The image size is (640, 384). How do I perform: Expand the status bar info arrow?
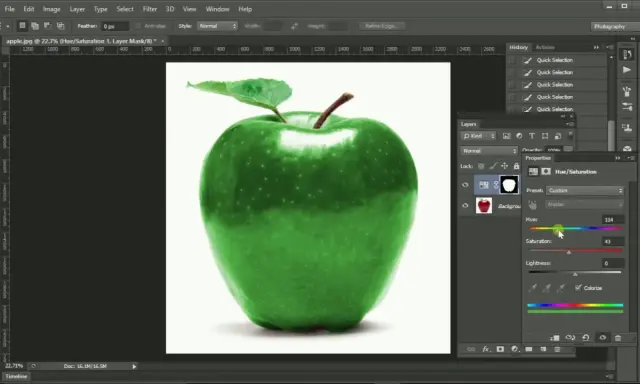point(134,366)
